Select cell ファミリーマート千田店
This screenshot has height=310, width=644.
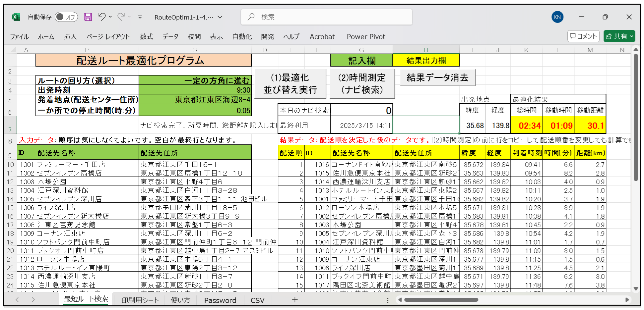87,164
